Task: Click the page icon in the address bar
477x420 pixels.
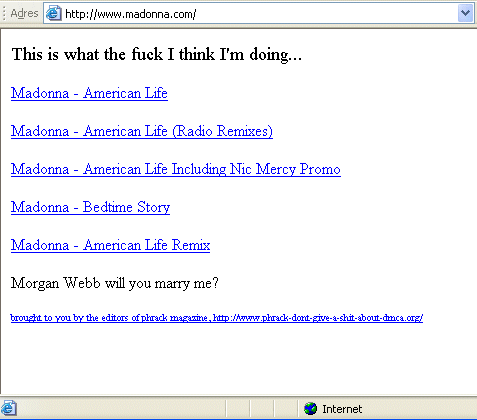Action: [x=53, y=14]
